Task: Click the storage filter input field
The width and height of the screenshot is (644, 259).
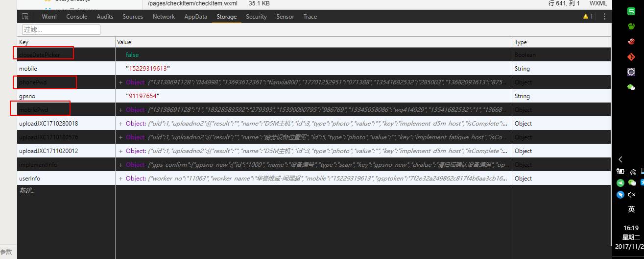Action: click(x=61, y=29)
